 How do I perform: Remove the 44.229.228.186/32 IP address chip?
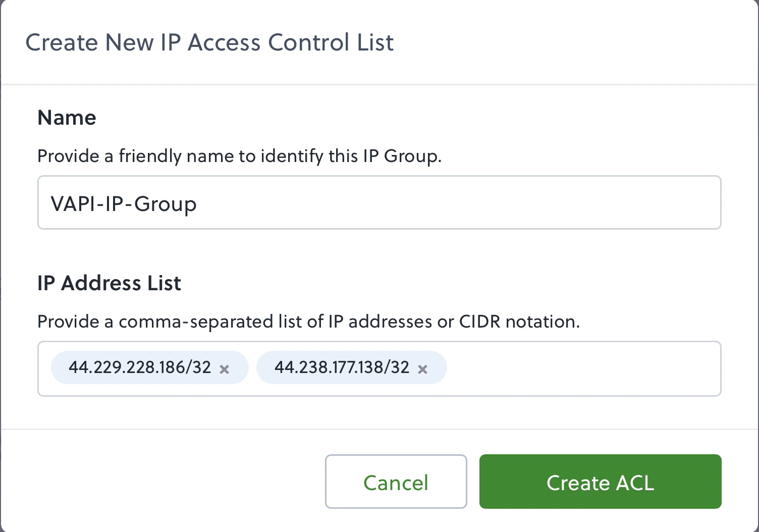[225, 369]
